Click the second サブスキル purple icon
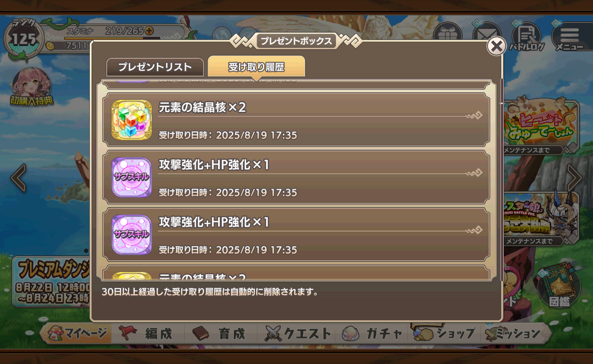The image size is (593, 364). 132,235
